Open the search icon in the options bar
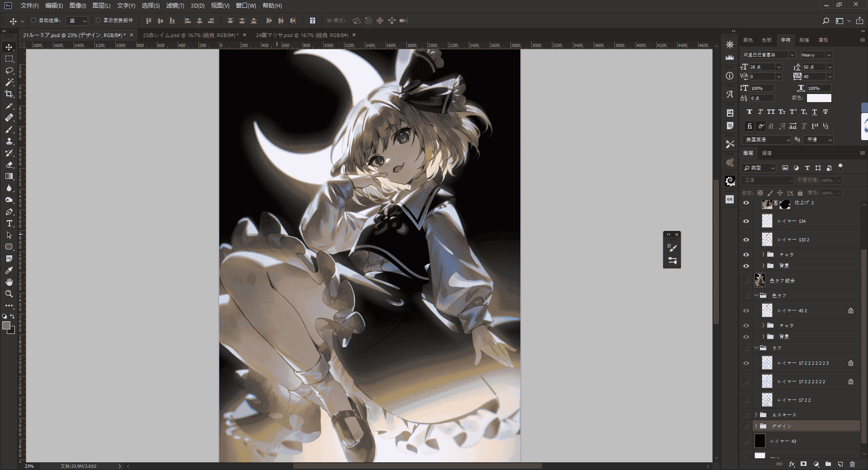 [x=826, y=21]
